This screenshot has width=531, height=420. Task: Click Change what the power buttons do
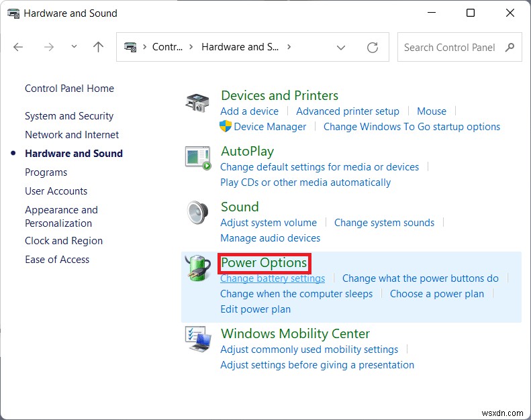click(420, 278)
